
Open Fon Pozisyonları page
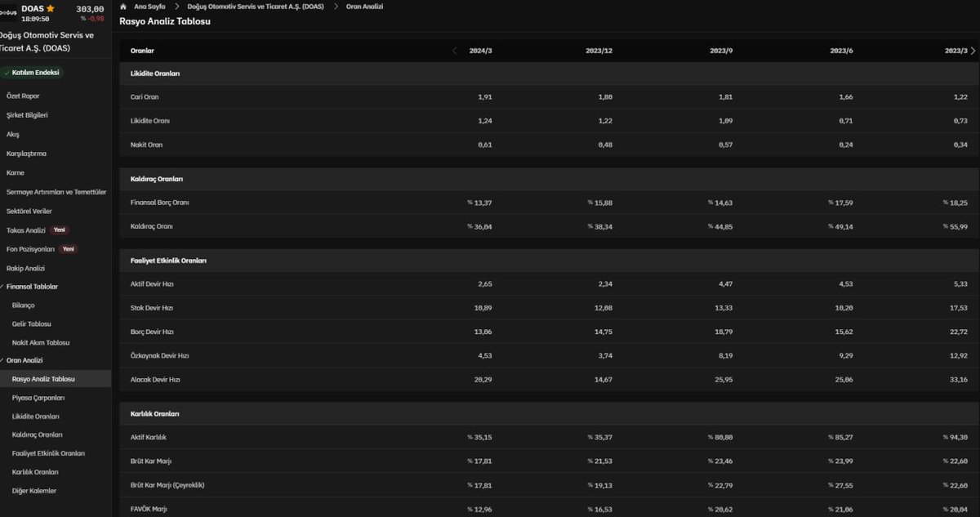30,249
